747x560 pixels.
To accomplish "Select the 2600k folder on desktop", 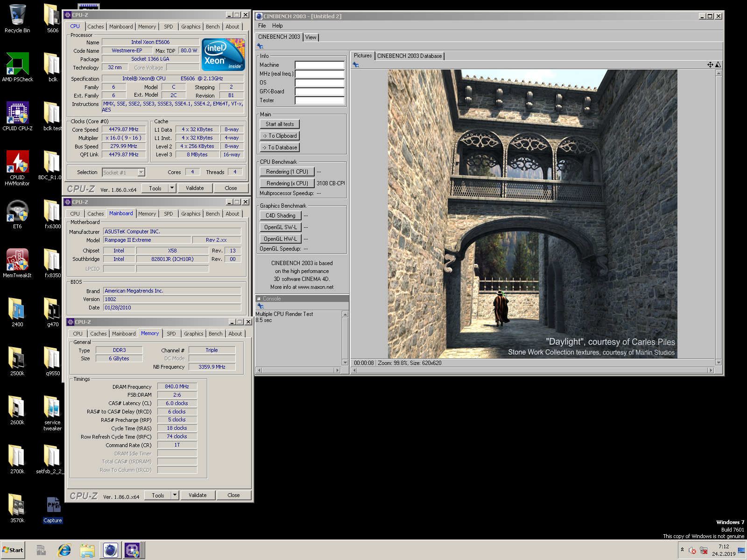I will coord(17,411).
